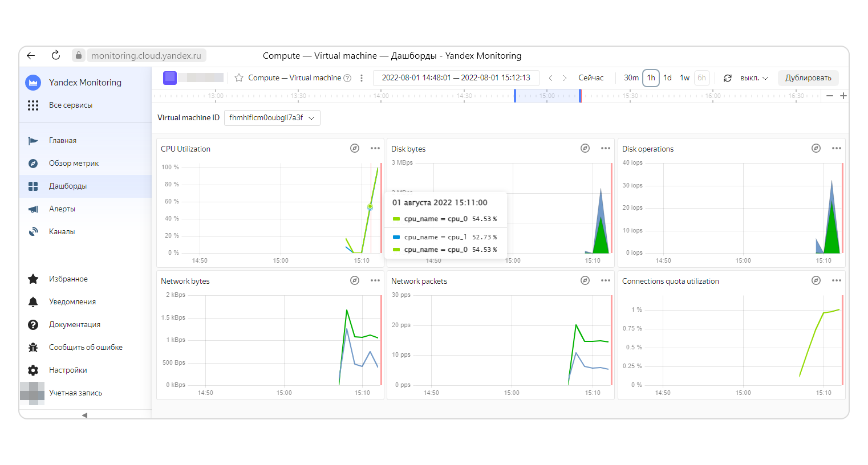
Task: Click the auto-refresh circular arrows icon
Action: click(728, 78)
